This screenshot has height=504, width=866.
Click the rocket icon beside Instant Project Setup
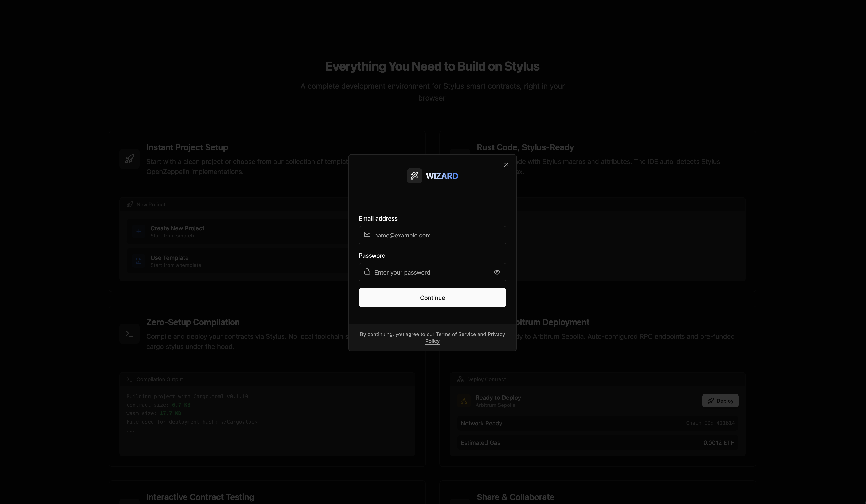[129, 159]
